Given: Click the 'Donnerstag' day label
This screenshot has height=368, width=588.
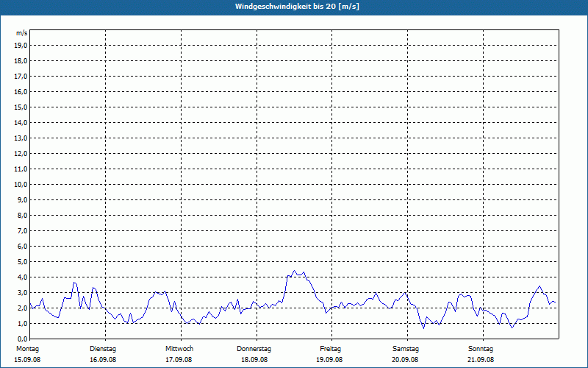Looking at the screenshot, I should [254, 349].
